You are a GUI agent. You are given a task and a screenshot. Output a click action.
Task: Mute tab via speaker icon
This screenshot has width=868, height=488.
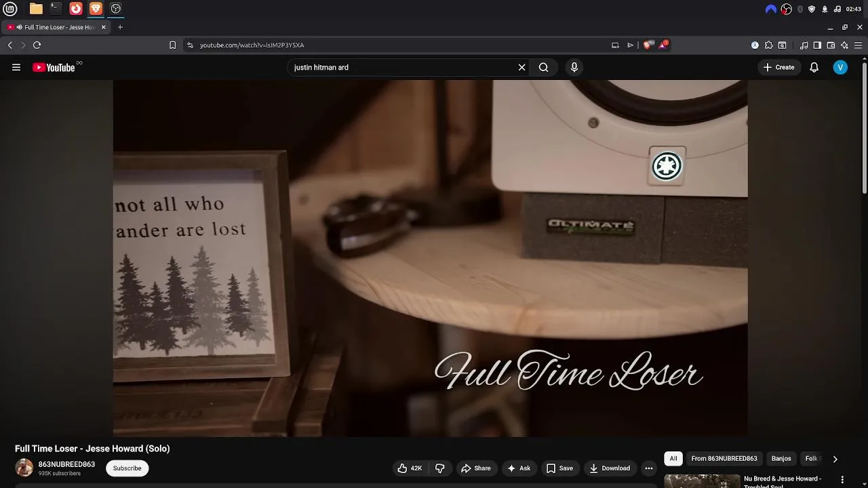point(19,27)
